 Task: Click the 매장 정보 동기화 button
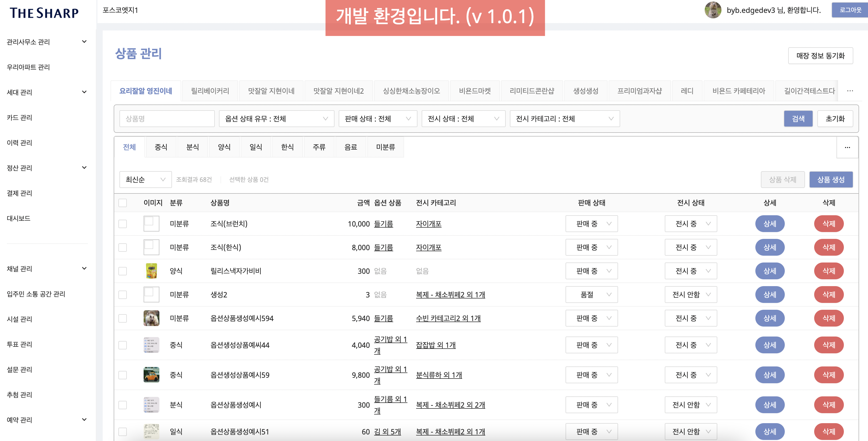coord(820,56)
